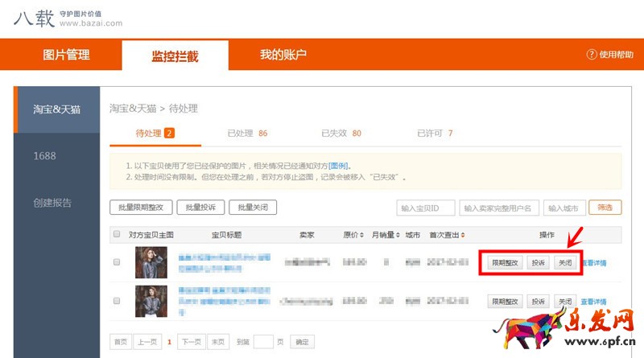Show the 已失效 80 tab
Screen dimensions: 644x358
coord(341,133)
